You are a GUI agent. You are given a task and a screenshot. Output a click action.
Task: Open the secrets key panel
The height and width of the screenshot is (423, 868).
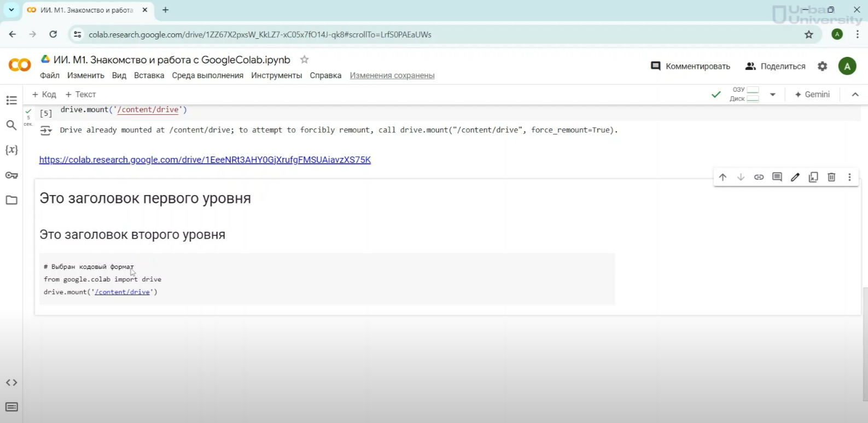coord(11,175)
